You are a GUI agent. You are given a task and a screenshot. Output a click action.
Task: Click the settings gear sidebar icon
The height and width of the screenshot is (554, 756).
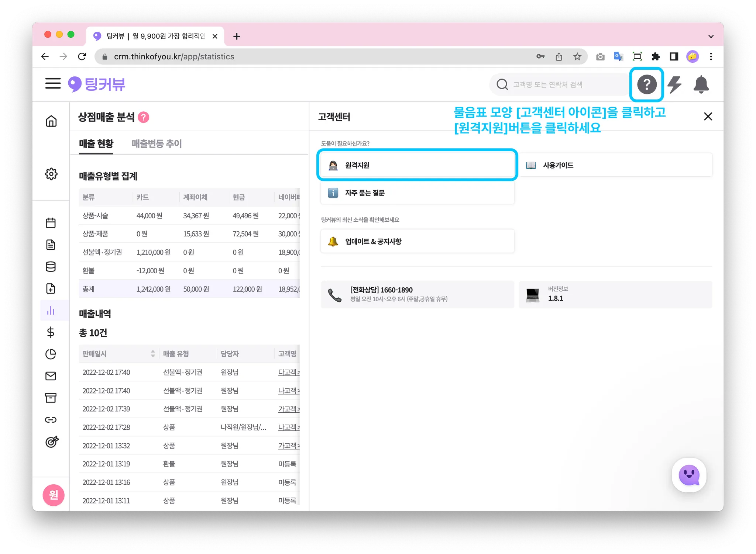(x=51, y=174)
